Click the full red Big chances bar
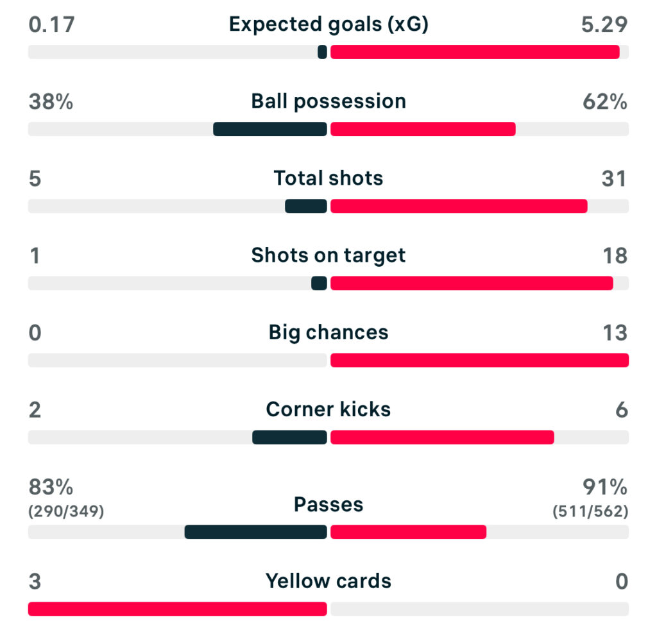The height and width of the screenshot is (644, 657). 479,360
